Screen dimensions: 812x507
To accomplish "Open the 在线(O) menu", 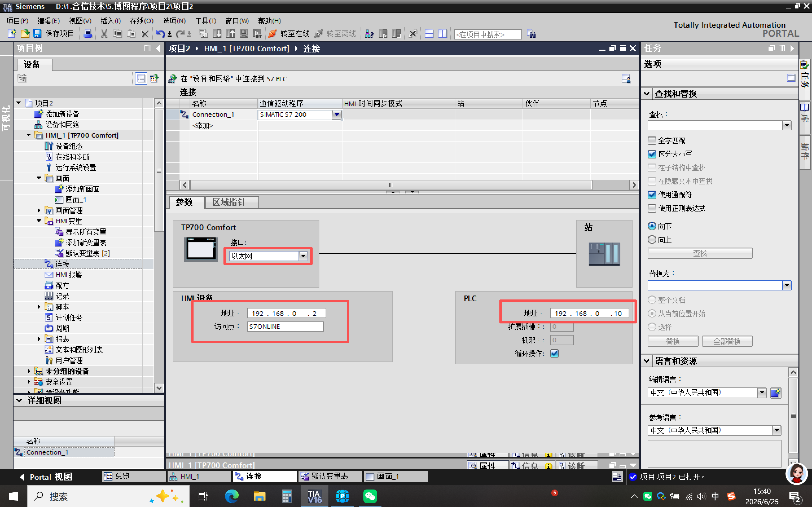I will (x=142, y=21).
